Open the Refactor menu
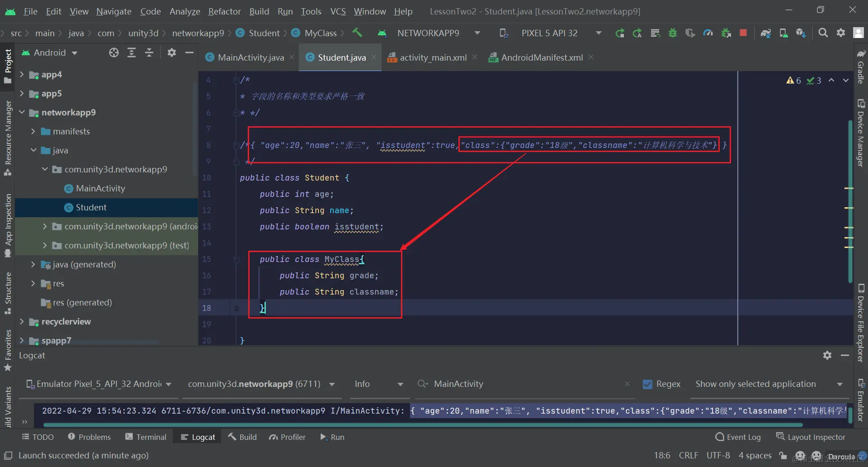868x467 pixels. coord(225,11)
